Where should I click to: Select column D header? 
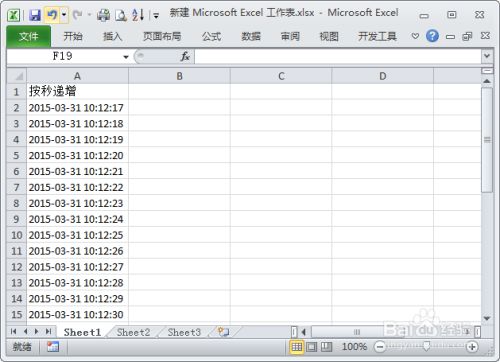[383, 76]
